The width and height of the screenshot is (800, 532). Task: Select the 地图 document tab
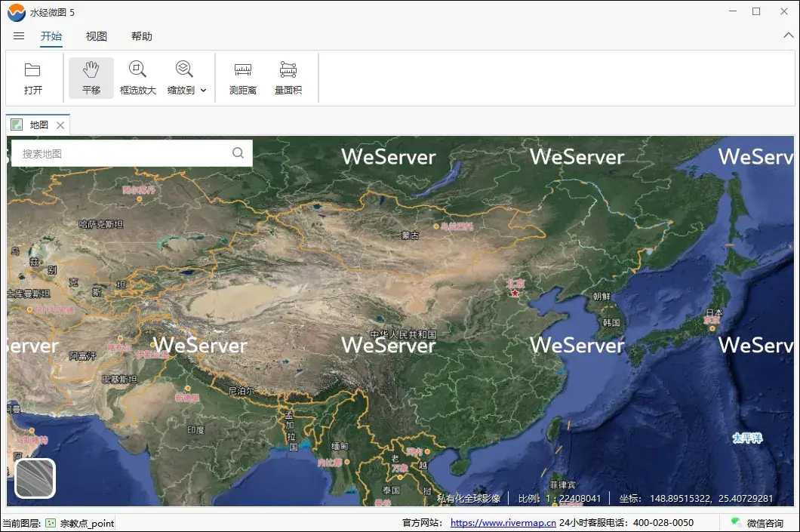tap(38, 125)
